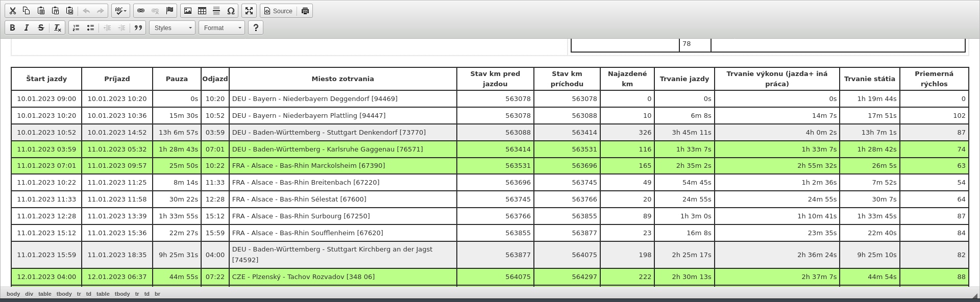Select 'tbody' in the elements path bar
Viewport: 980px width, 302px height.
pos(64,294)
